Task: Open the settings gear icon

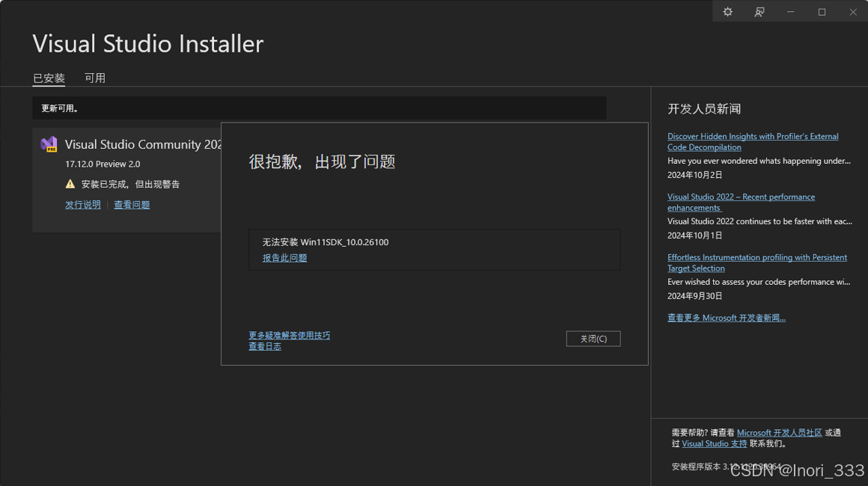Action: point(727,12)
